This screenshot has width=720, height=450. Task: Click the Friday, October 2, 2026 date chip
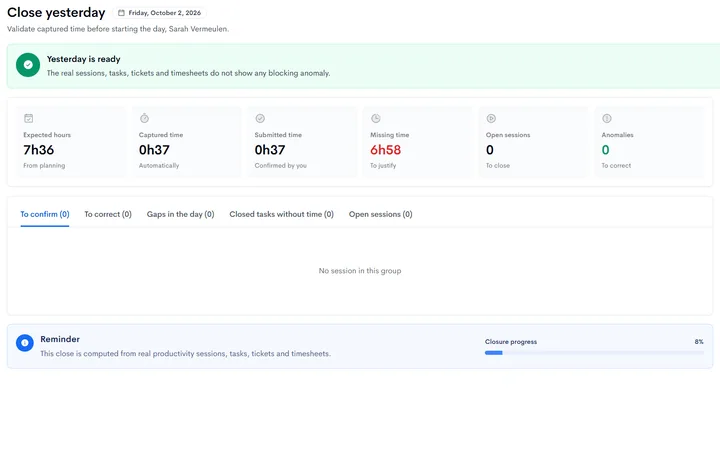(x=159, y=13)
